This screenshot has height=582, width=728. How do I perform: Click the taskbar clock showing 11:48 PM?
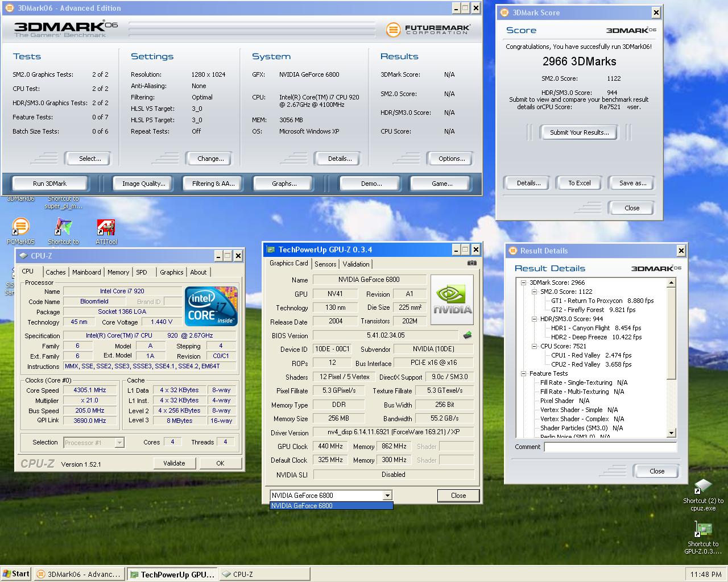[x=705, y=575]
